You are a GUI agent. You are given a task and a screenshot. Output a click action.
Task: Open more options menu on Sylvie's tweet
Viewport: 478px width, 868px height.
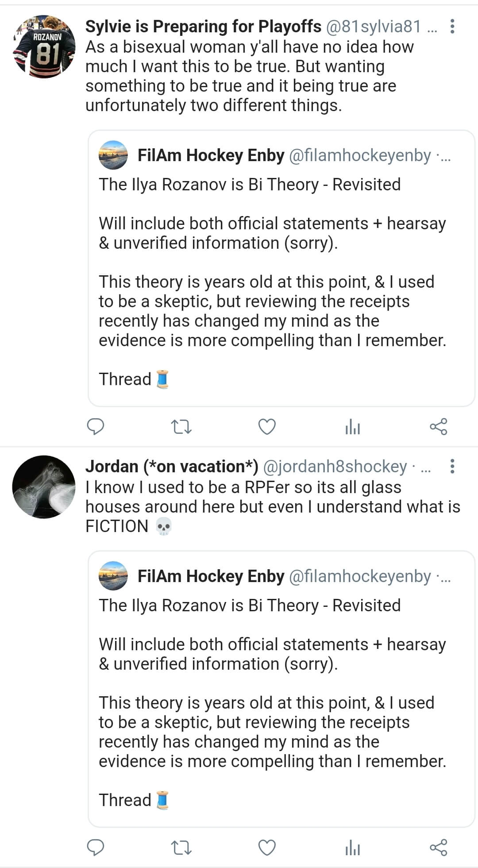pos(452,27)
